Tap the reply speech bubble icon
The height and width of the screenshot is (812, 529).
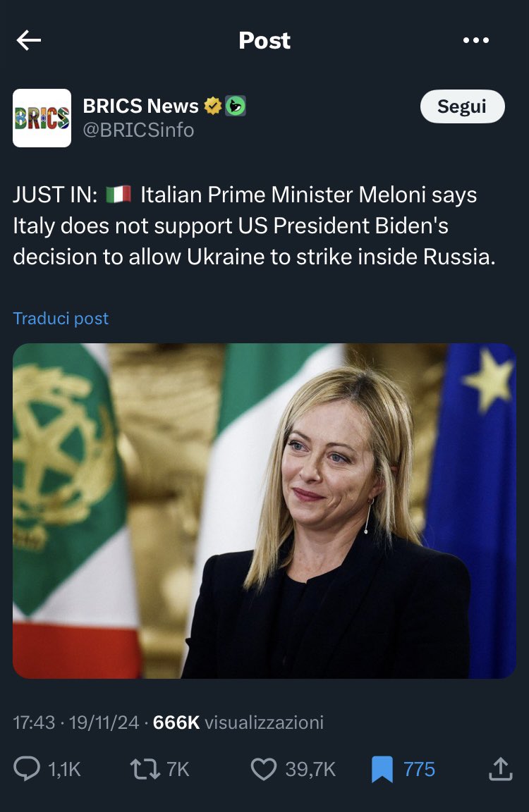point(26,768)
